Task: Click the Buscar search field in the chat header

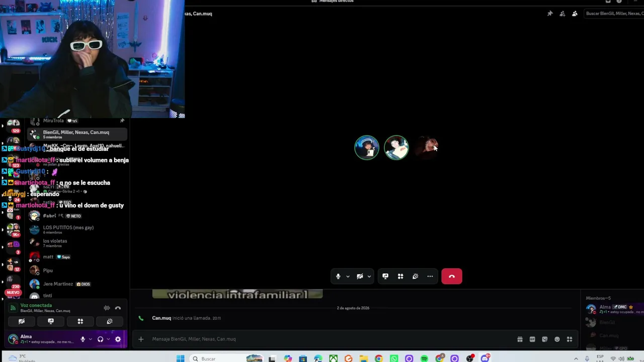Action: [x=613, y=14]
